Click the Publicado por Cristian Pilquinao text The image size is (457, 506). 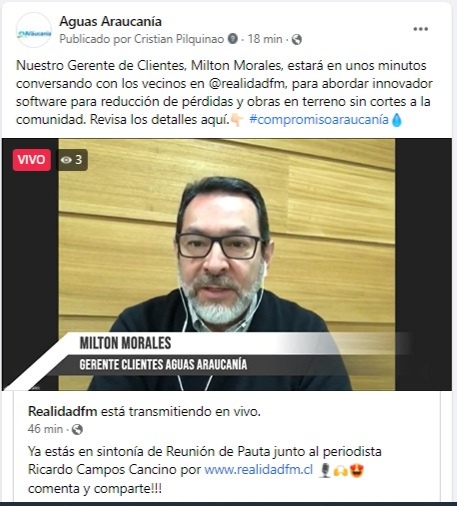142,39
